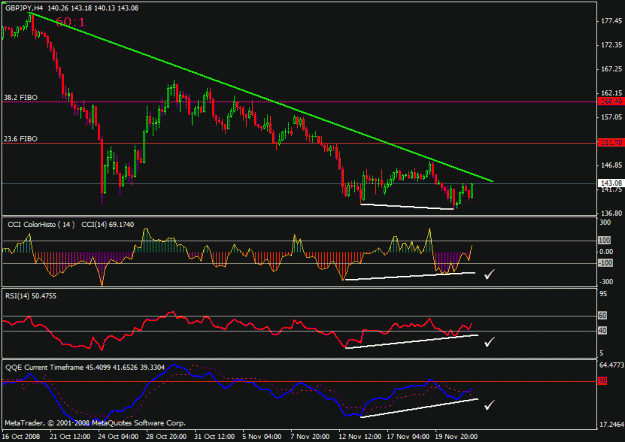Click the 300 level on CCI scale

[x=605, y=222]
